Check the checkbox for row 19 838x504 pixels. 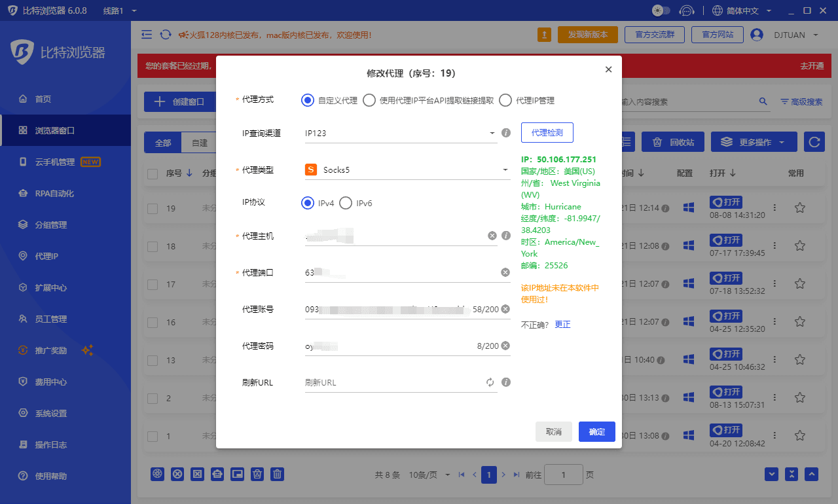[153, 208]
